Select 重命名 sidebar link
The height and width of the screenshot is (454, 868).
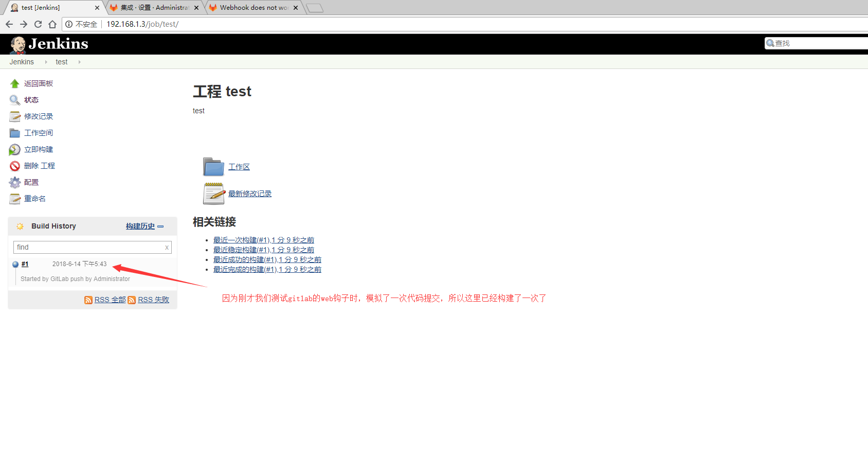35,199
